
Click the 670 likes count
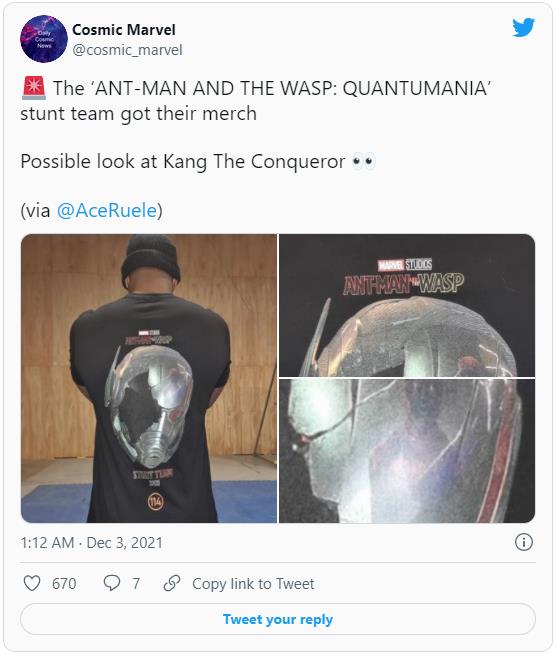click(64, 584)
